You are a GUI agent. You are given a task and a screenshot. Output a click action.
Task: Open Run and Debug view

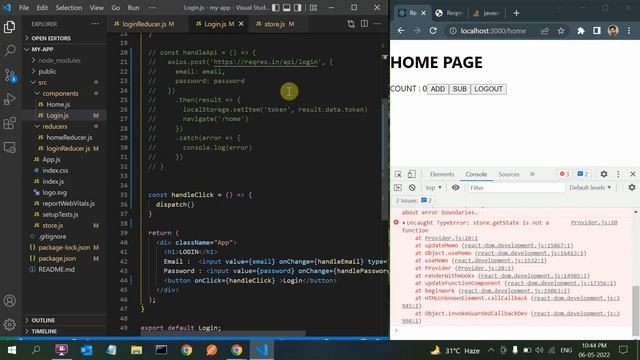point(9,99)
